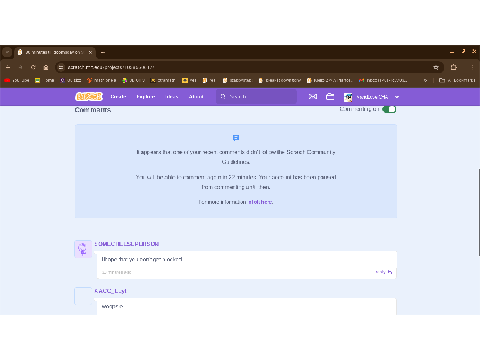The width and height of the screenshot is (480, 360).
Task: Bookmark this page with the star
Action: (x=436, y=67)
